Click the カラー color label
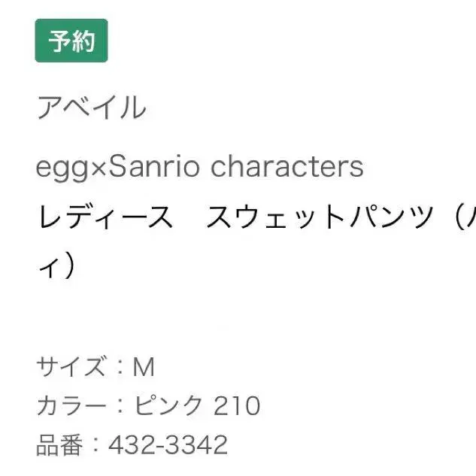Viewport: 476px width, 476px height. (x=71, y=406)
